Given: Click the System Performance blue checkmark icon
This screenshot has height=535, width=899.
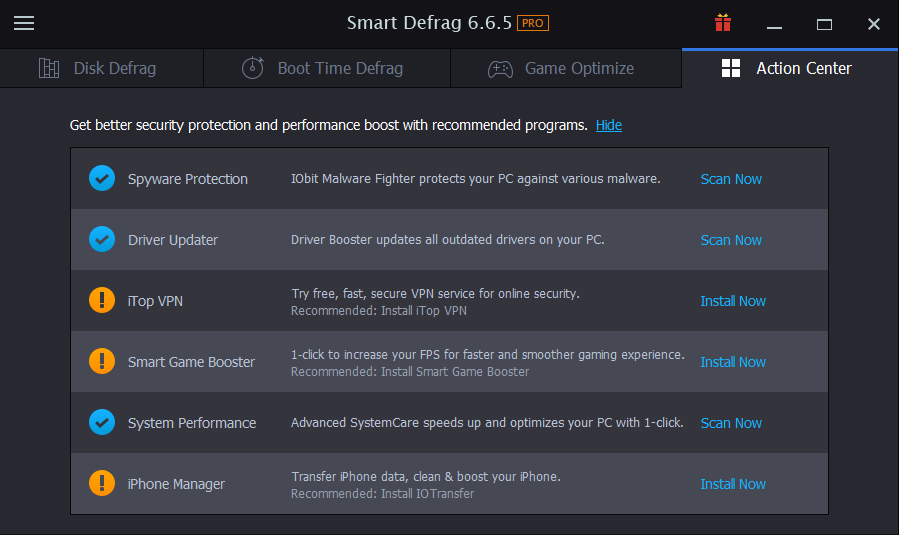Looking at the screenshot, I should 102,422.
